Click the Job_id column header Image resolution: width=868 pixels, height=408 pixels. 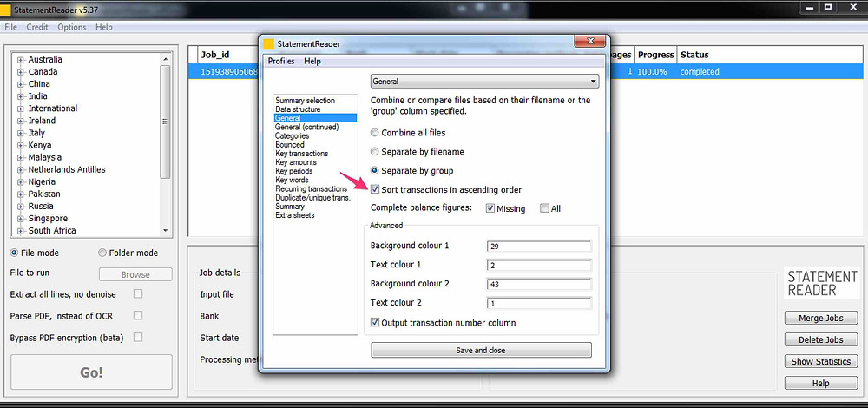(x=228, y=55)
